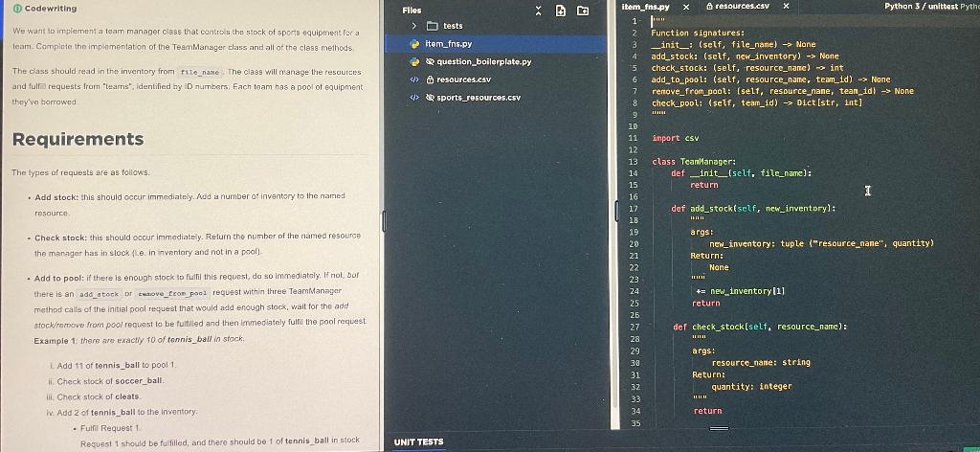Click the Python icon beside question_boilerplate.py
980x452 pixels.
click(413, 62)
